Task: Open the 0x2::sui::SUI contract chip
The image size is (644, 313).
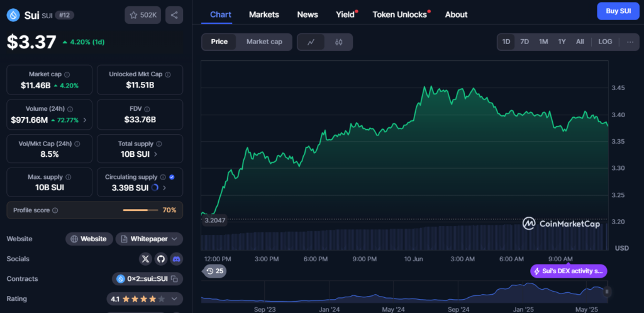Action: [147, 279]
